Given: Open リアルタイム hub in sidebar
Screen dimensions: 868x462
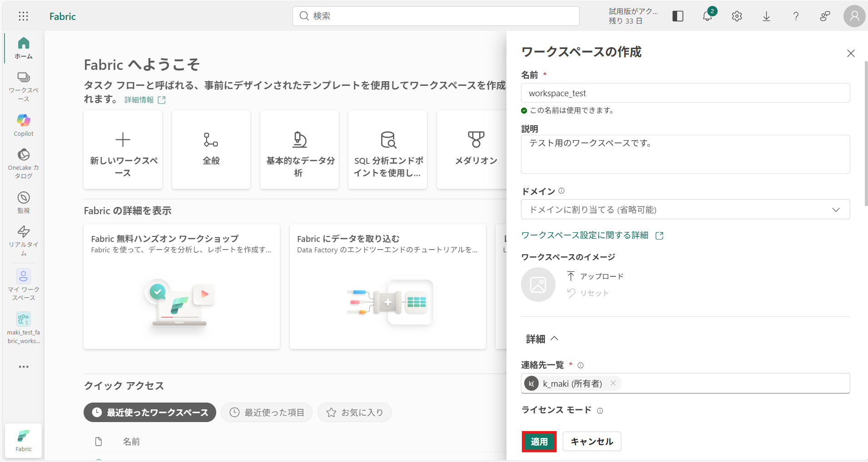Looking at the screenshot, I should pos(24,241).
